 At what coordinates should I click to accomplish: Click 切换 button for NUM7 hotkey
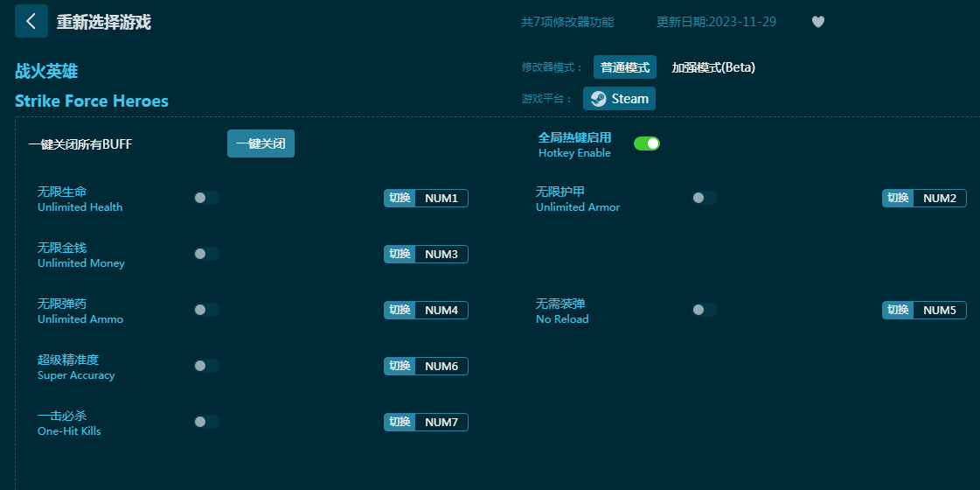click(400, 423)
